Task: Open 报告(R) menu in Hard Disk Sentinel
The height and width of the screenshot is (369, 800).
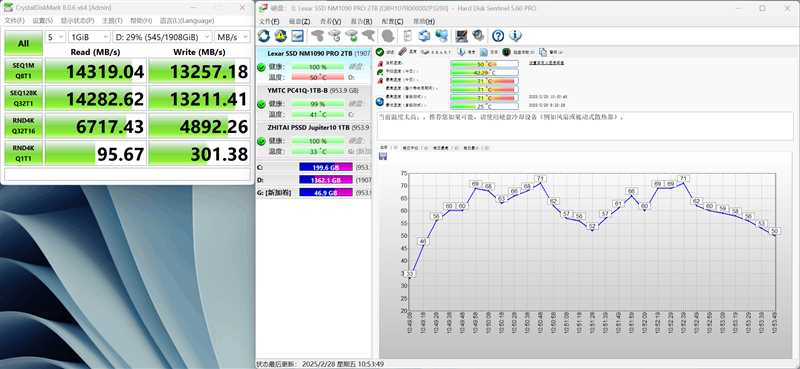Action: pyautogui.click(x=361, y=21)
